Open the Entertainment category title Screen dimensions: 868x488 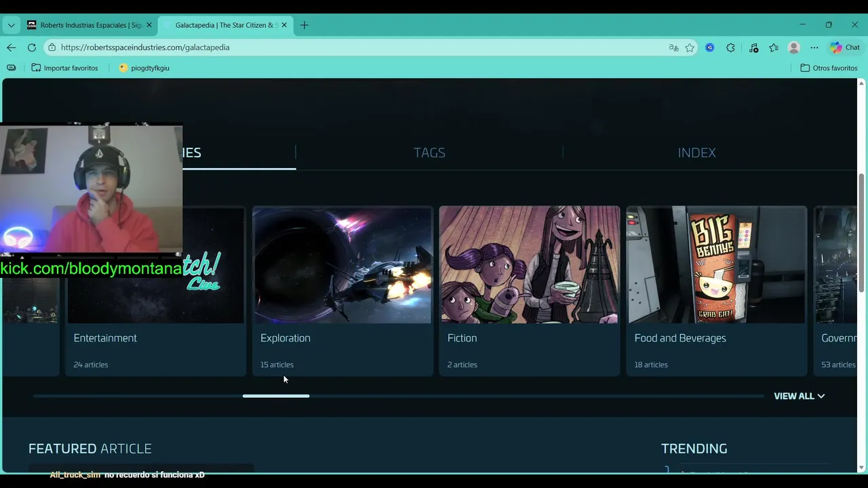pos(105,338)
